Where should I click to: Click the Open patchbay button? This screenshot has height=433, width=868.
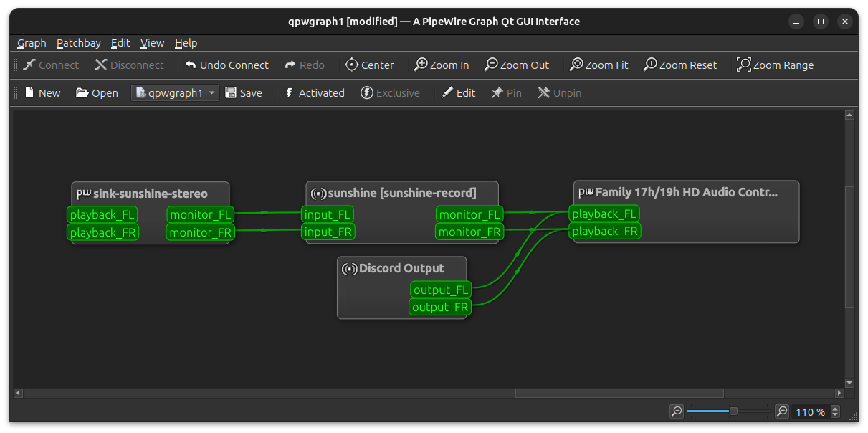[97, 93]
